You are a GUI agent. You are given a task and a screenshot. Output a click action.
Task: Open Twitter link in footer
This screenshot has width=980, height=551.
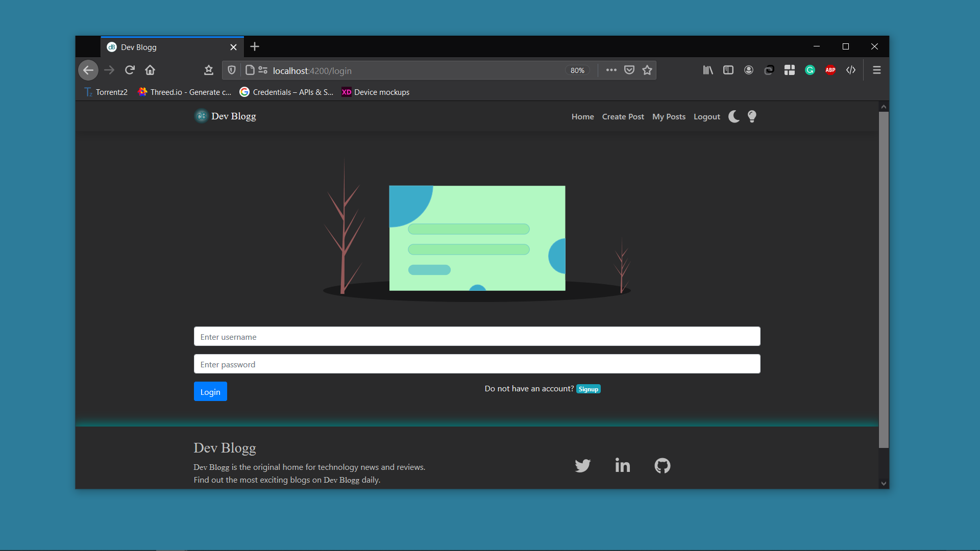582,465
